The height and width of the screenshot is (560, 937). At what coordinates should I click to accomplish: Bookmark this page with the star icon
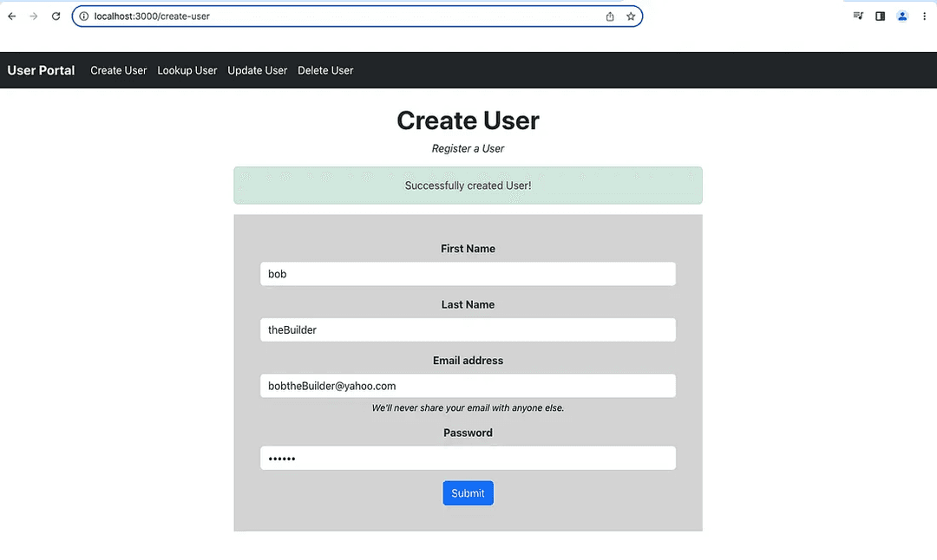(x=631, y=16)
